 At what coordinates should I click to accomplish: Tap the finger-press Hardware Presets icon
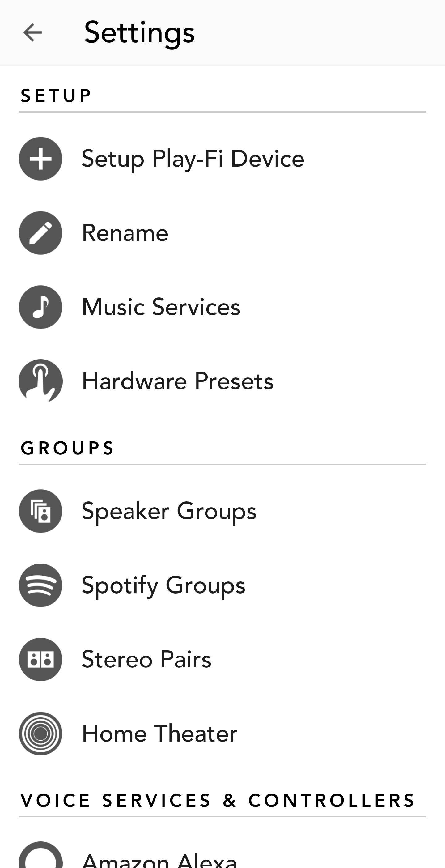(x=40, y=381)
